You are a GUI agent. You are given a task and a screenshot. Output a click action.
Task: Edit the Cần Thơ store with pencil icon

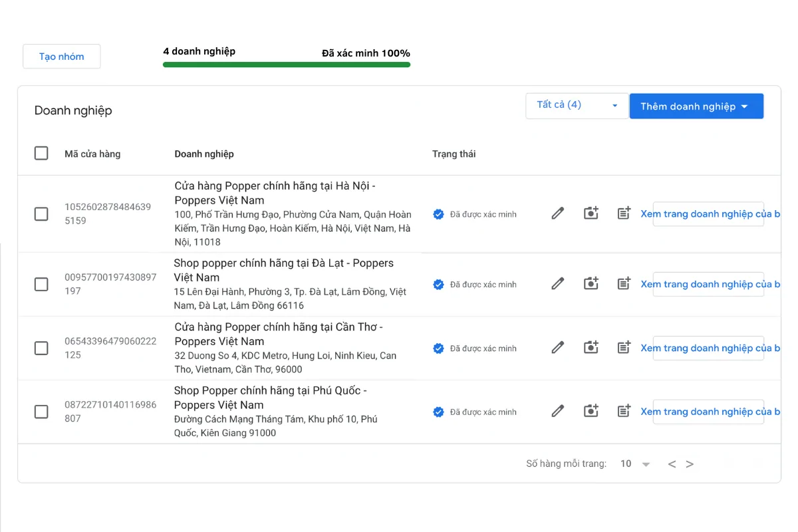[x=558, y=348]
